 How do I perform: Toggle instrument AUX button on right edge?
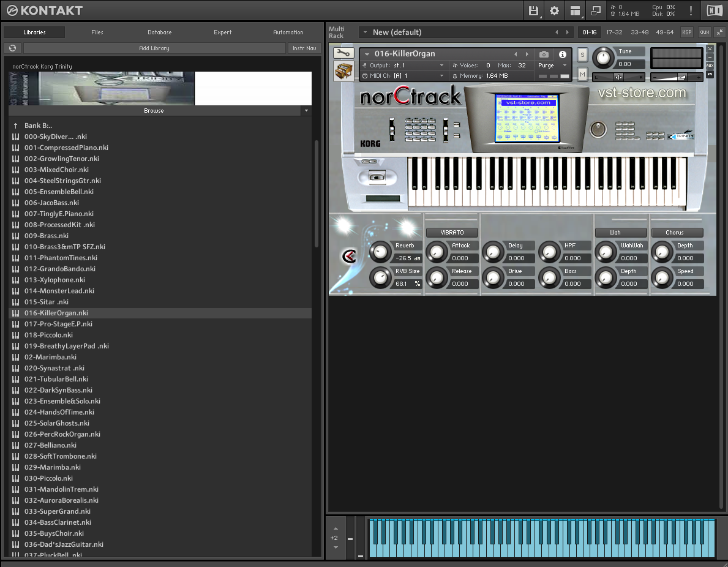pos(710,66)
